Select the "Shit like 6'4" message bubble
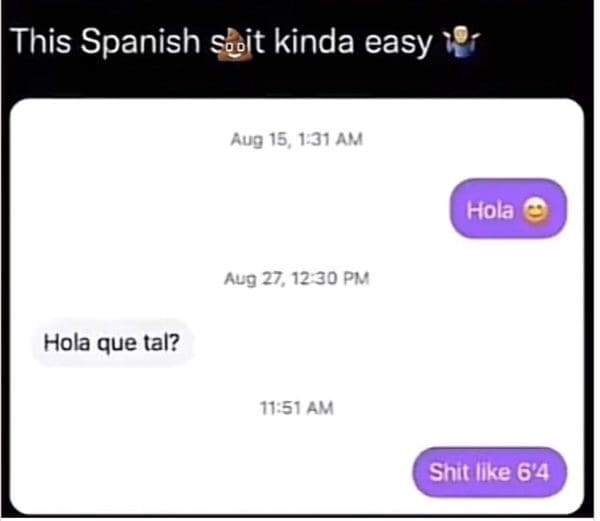Image resolution: width=600 pixels, height=521 pixels. [490, 472]
